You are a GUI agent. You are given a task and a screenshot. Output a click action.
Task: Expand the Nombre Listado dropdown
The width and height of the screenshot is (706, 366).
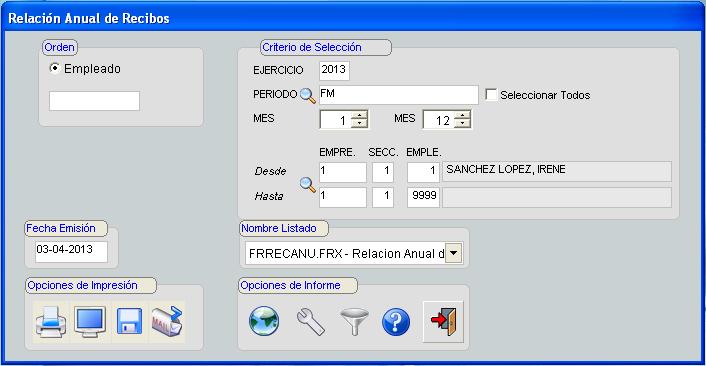click(x=454, y=253)
